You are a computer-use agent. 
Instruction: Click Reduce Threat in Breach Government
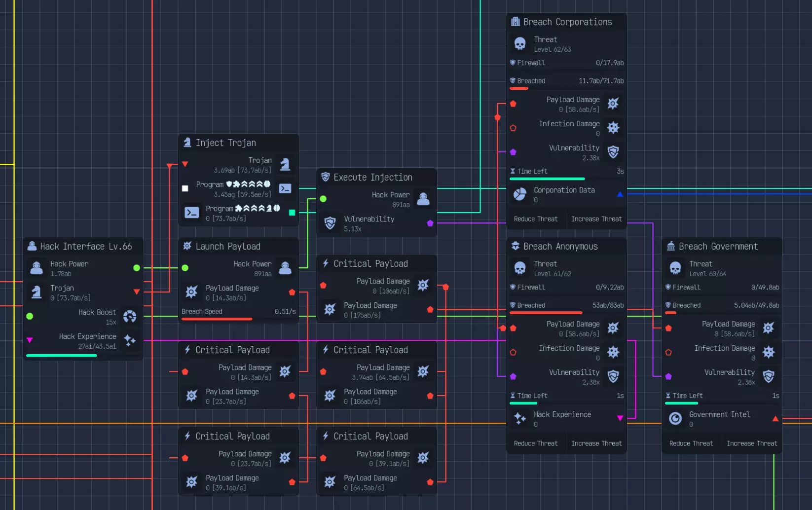[x=691, y=443]
